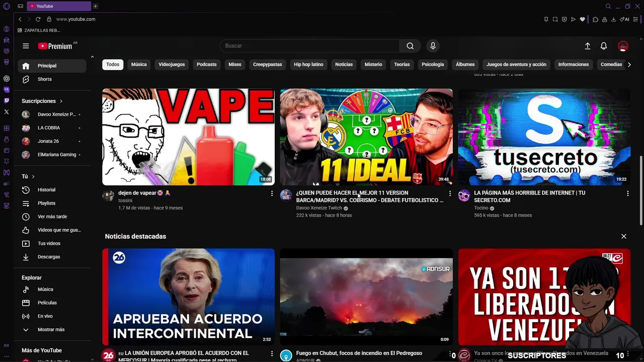Open 'Playlists' in the sidebar

[x=51, y=203]
